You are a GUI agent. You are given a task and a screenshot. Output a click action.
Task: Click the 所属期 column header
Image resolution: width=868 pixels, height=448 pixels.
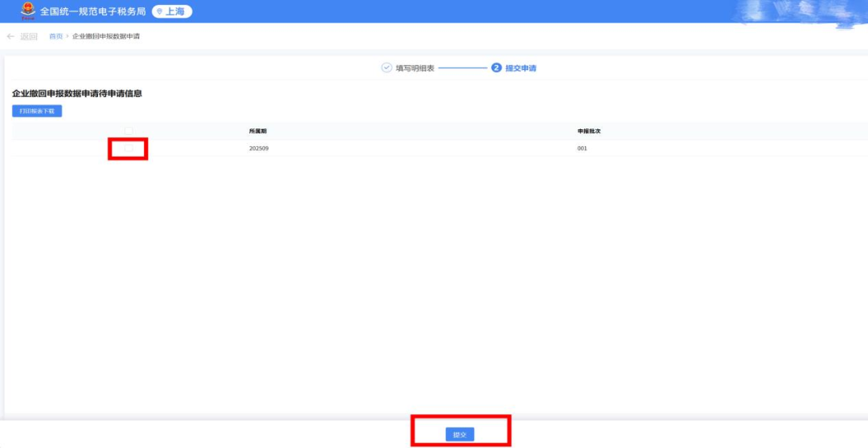pos(257,131)
